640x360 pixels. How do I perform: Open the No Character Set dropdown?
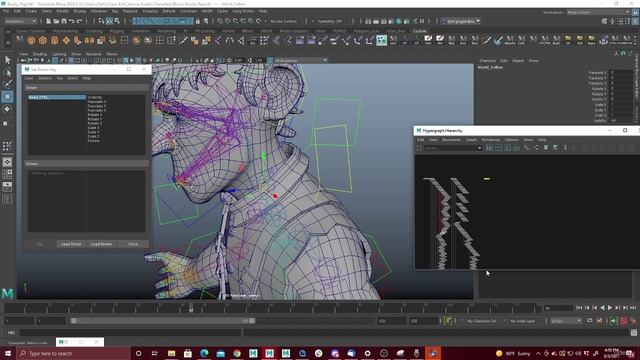pyautogui.click(x=482, y=321)
